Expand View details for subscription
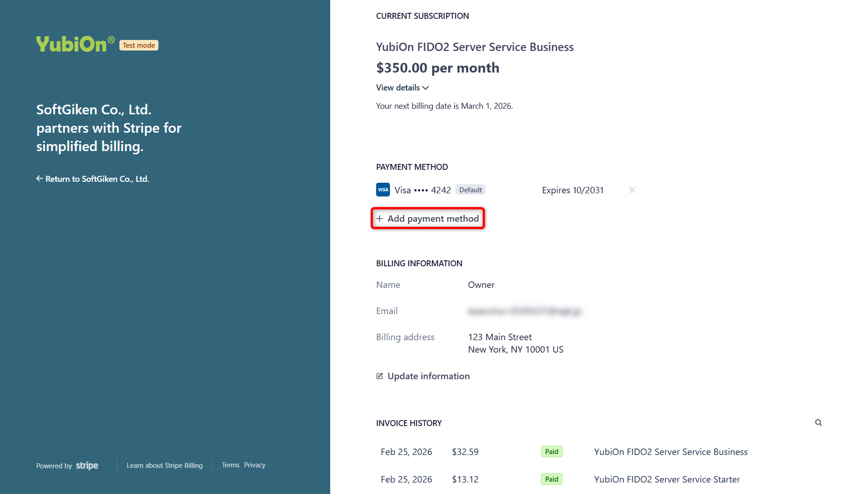Screen dimensions: 868x494 (398, 88)
